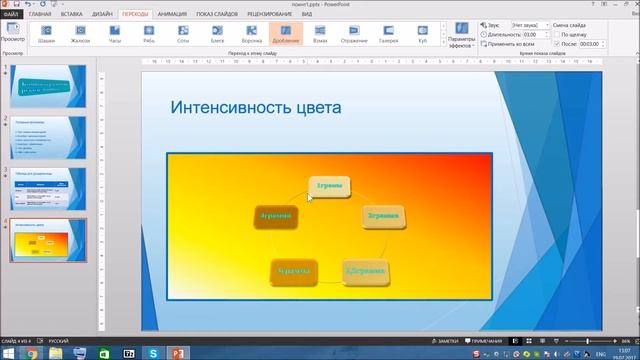Select the Жалюзи transition

pos(80,34)
